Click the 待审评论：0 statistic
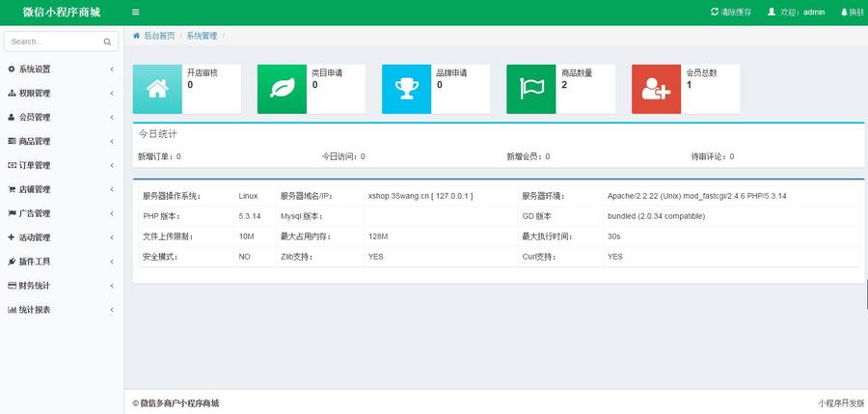Image resolution: width=868 pixels, height=414 pixels. click(713, 157)
